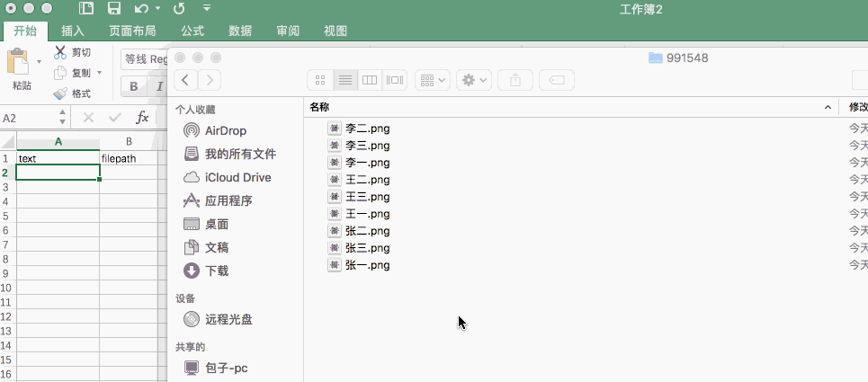The height and width of the screenshot is (382, 868).
Task: Click the confirm checkmark in formula bar
Action: (115, 117)
